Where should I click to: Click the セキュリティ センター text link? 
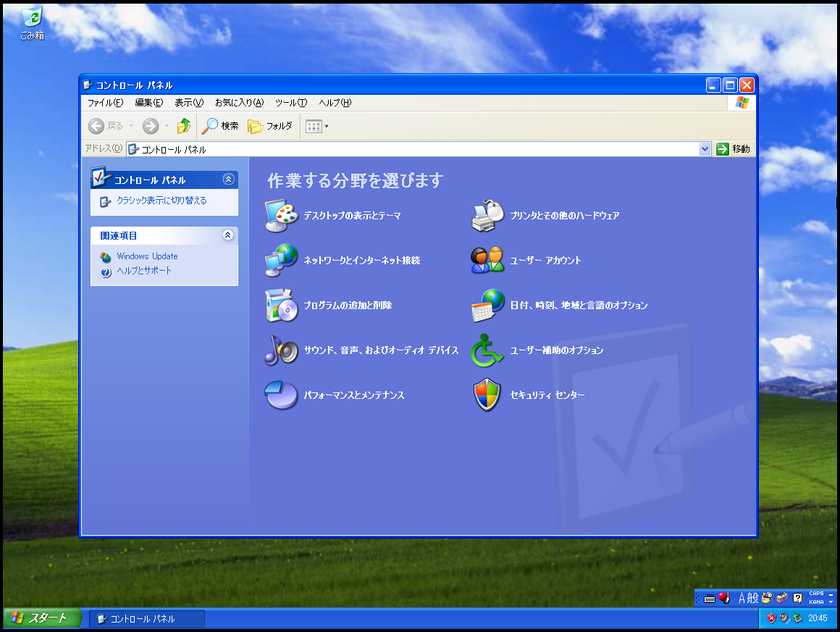547,395
